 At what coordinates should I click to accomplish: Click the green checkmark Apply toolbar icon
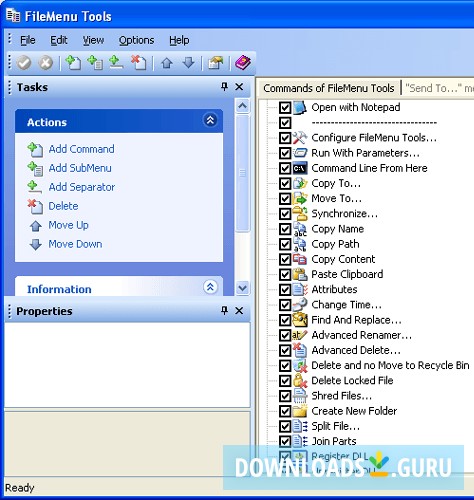click(24, 63)
